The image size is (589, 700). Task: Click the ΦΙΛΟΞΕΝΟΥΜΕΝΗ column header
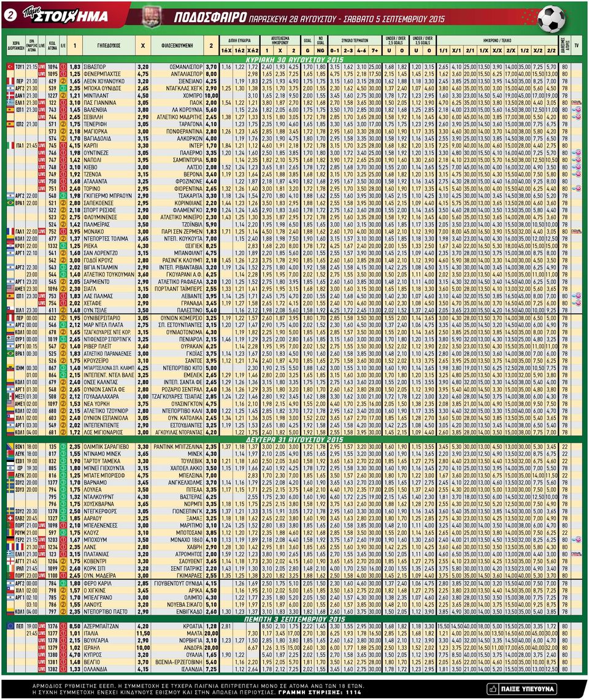[x=177, y=45]
